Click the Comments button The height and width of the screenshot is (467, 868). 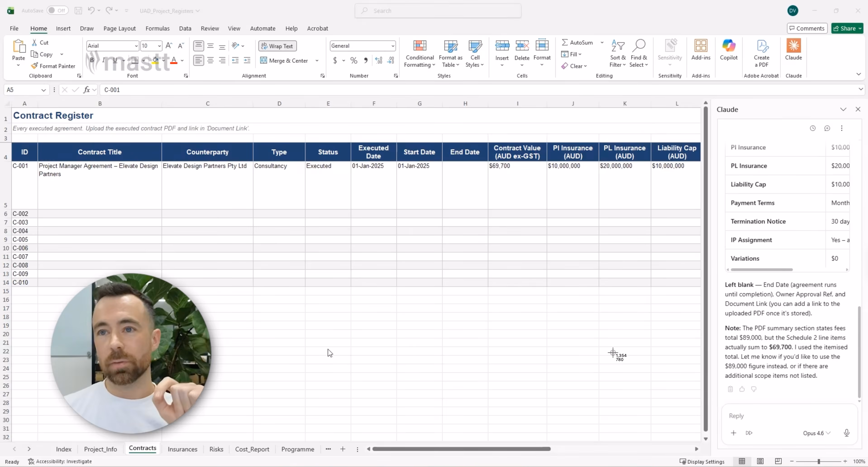(x=807, y=28)
